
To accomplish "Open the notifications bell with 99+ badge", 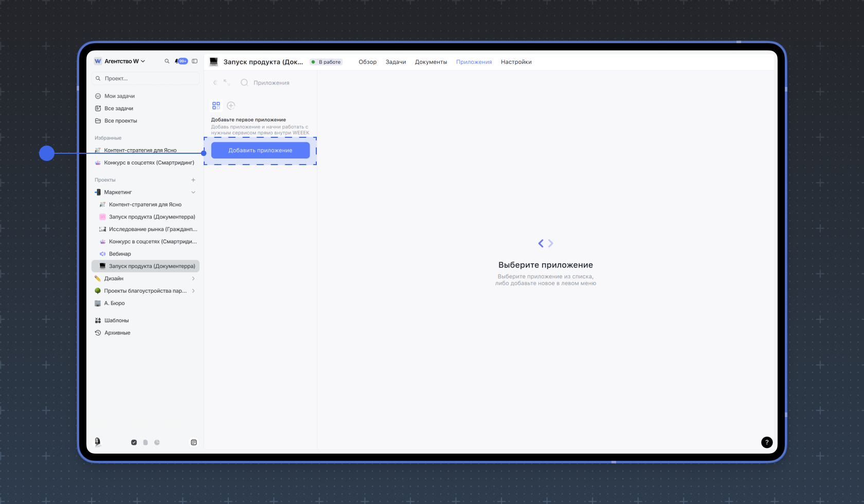I will point(181,61).
